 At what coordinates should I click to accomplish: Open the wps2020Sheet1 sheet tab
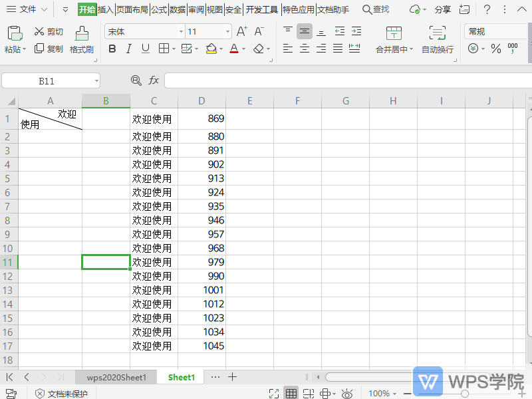pyautogui.click(x=116, y=377)
